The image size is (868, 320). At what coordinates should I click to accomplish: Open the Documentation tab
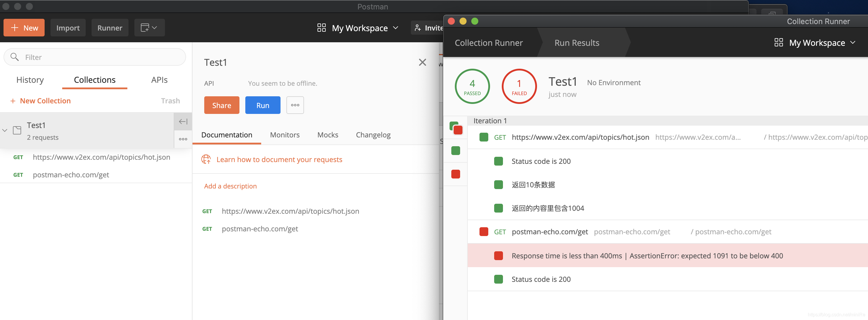coord(227,135)
